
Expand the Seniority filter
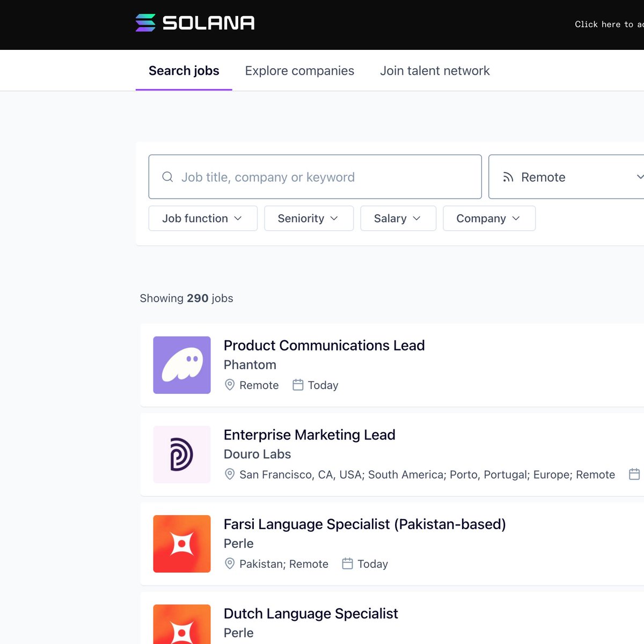tap(309, 218)
